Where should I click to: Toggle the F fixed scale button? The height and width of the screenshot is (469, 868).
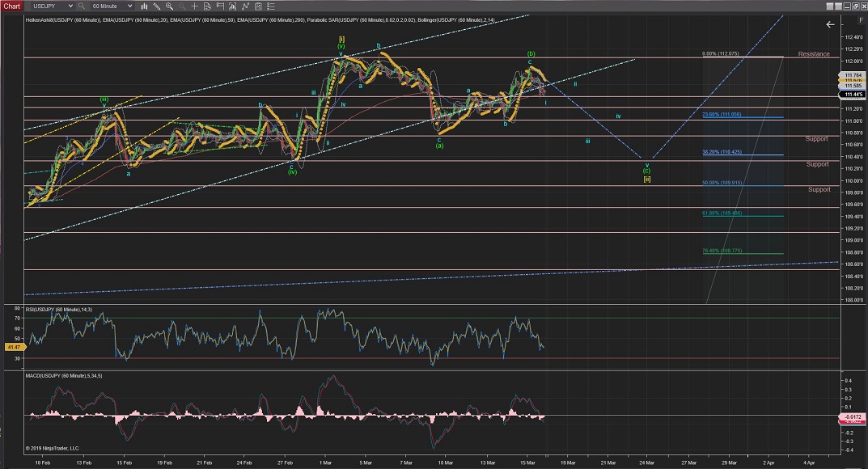coord(861,20)
